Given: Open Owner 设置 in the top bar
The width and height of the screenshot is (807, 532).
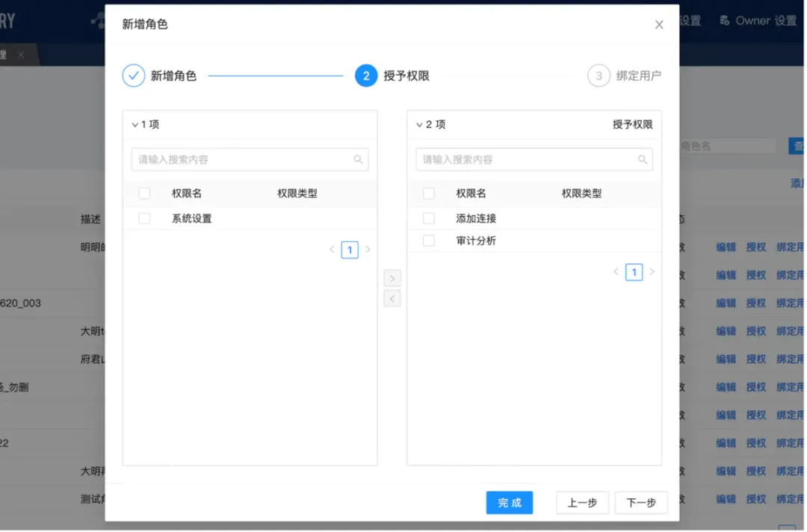Looking at the screenshot, I should coord(758,20).
